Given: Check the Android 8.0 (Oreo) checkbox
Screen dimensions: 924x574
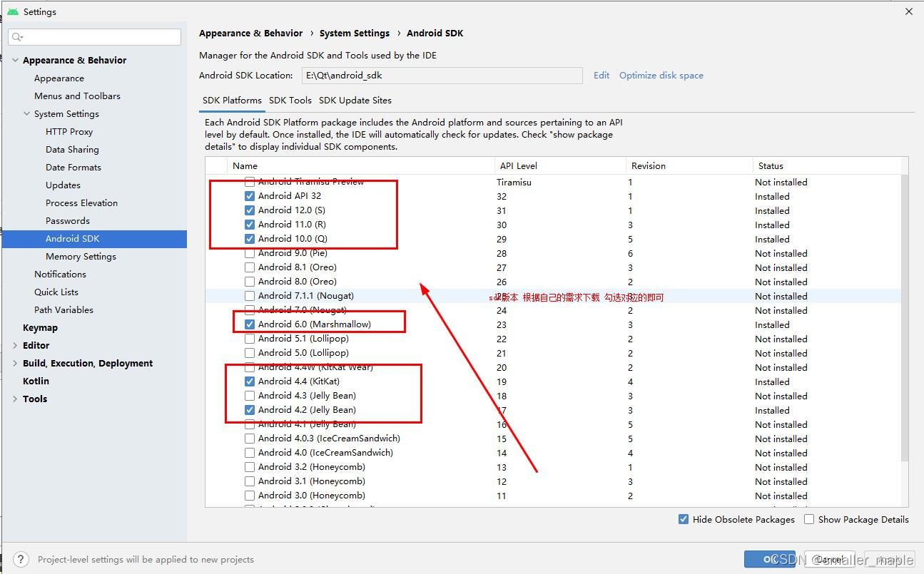Looking at the screenshot, I should [250, 282].
